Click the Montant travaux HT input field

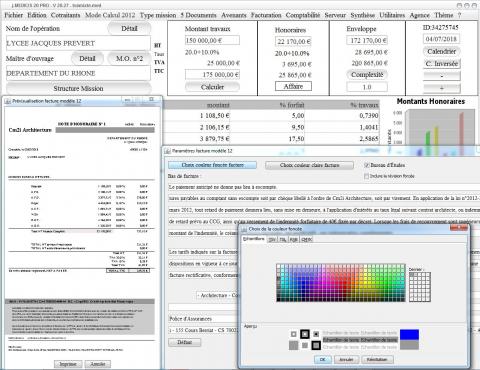pos(212,40)
